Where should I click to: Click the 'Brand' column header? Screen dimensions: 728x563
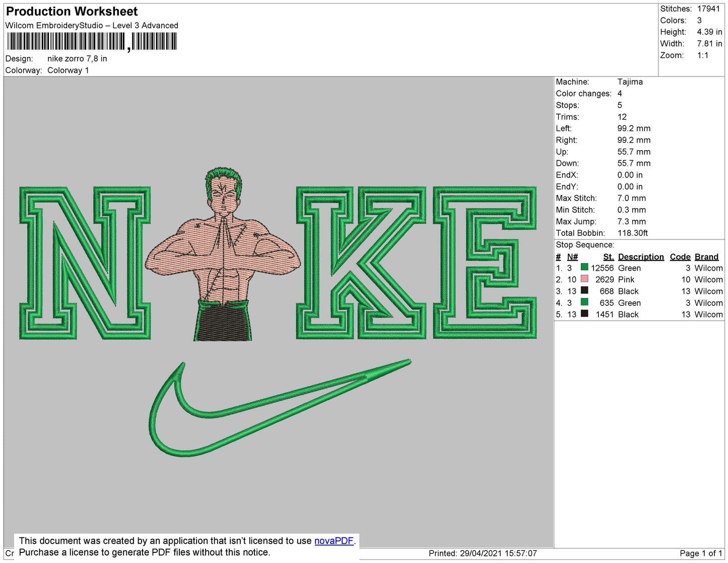click(x=706, y=257)
